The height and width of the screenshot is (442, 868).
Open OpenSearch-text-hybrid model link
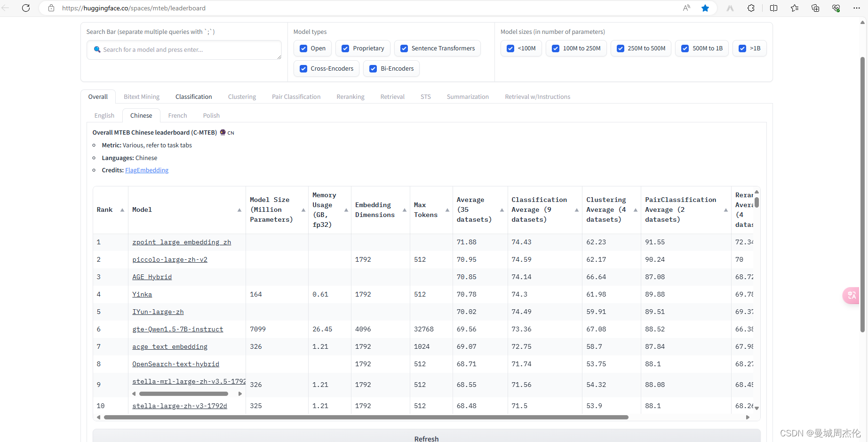176,364
